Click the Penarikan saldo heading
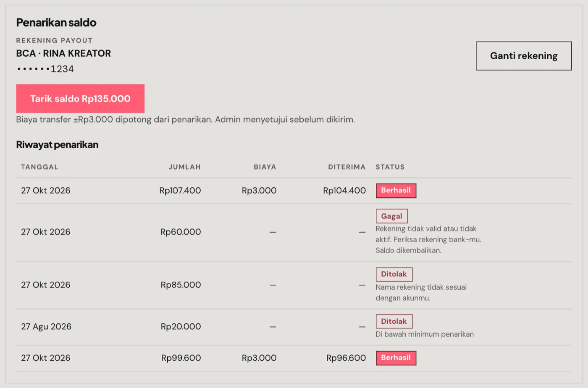 pyautogui.click(x=56, y=23)
